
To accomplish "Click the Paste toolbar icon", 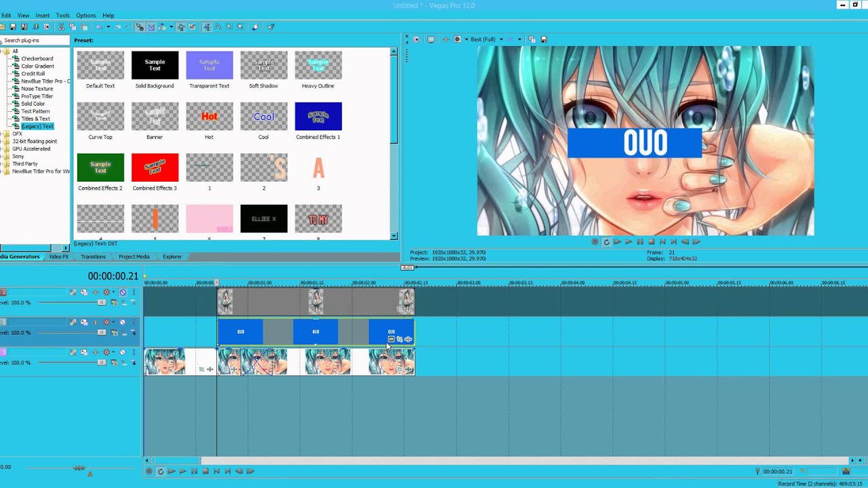I will coord(84,27).
